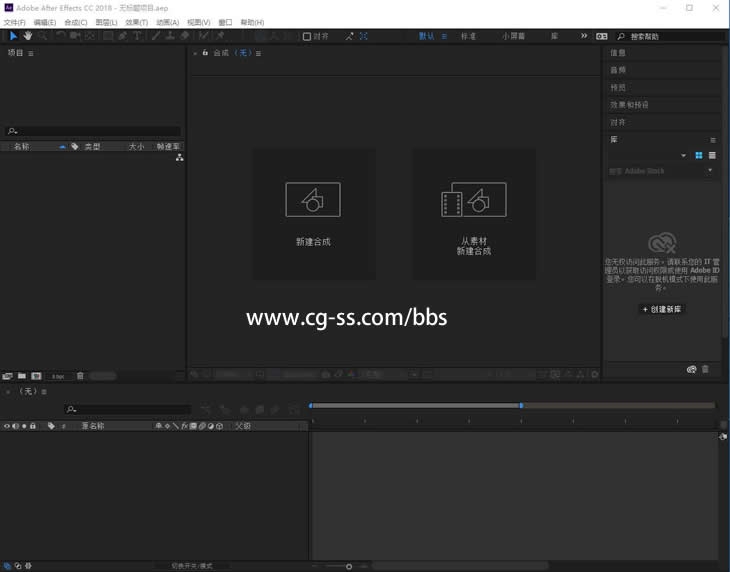
Task: Select the Type (T) tool
Action: click(137, 36)
